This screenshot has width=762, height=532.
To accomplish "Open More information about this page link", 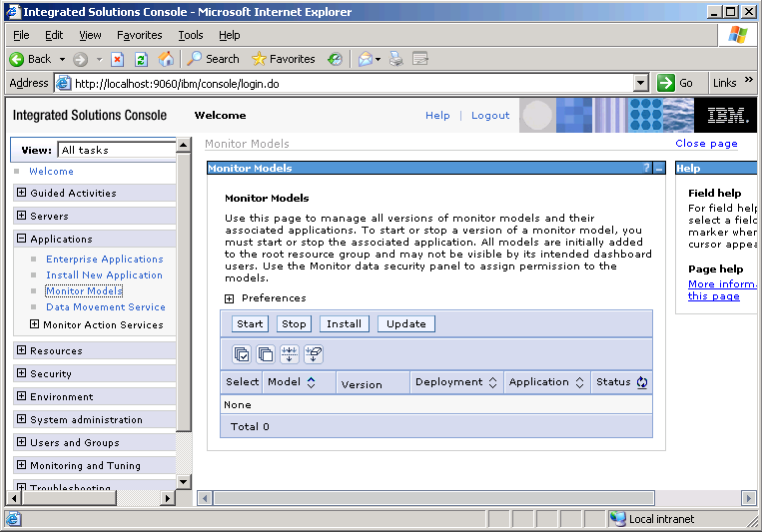I will pos(722,290).
